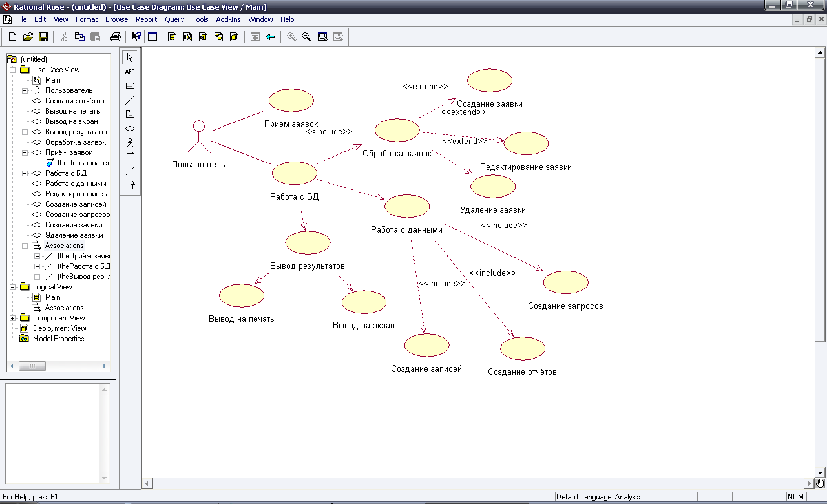Zoom out with the magnifier minus icon
Image resolution: width=827 pixels, height=504 pixels.
point(307,37)
